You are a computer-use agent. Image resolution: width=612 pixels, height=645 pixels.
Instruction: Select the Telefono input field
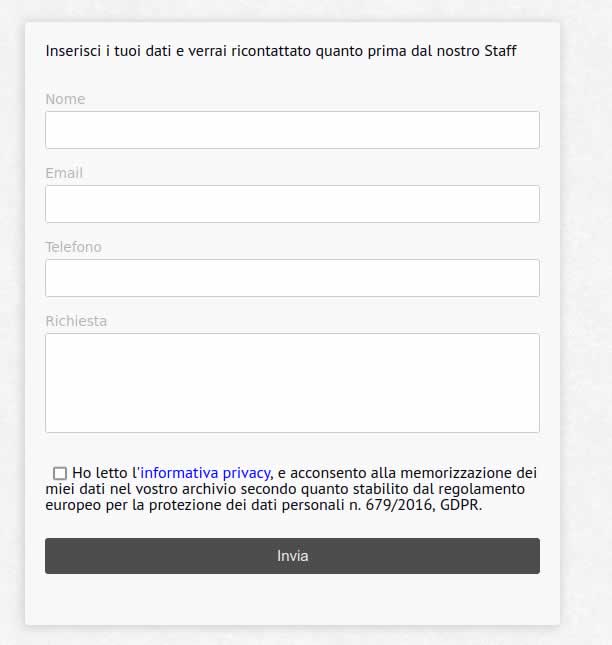pyautogui.click(x=292, y=278)
